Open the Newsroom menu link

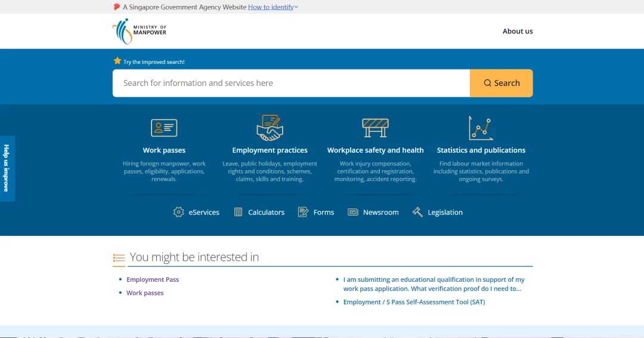(x=380, y=212)
